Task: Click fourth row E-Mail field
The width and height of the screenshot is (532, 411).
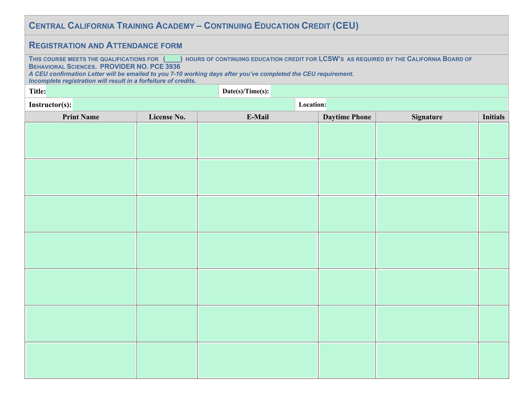Action: point(257,250)
